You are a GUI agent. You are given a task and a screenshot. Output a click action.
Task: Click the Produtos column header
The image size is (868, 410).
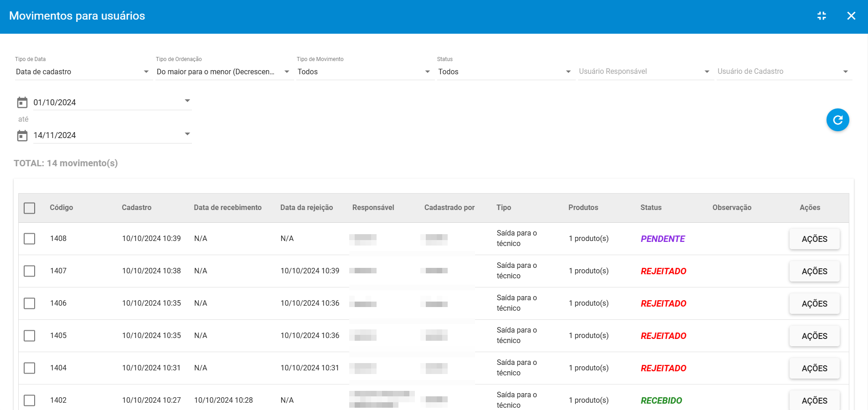(x=583, y=207)
